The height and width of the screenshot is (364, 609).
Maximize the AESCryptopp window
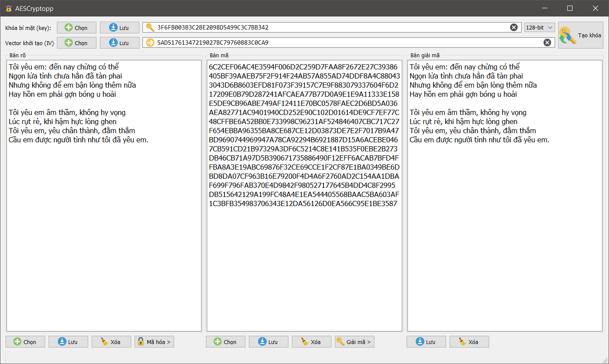570,8
